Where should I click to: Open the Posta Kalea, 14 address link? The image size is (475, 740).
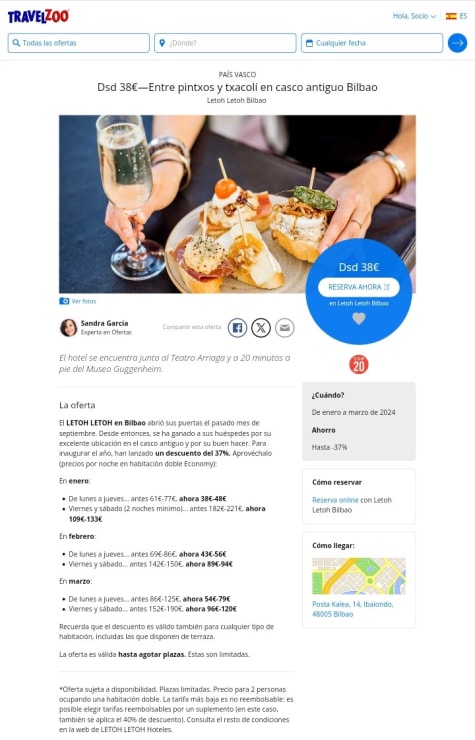(x=352, y=609)
